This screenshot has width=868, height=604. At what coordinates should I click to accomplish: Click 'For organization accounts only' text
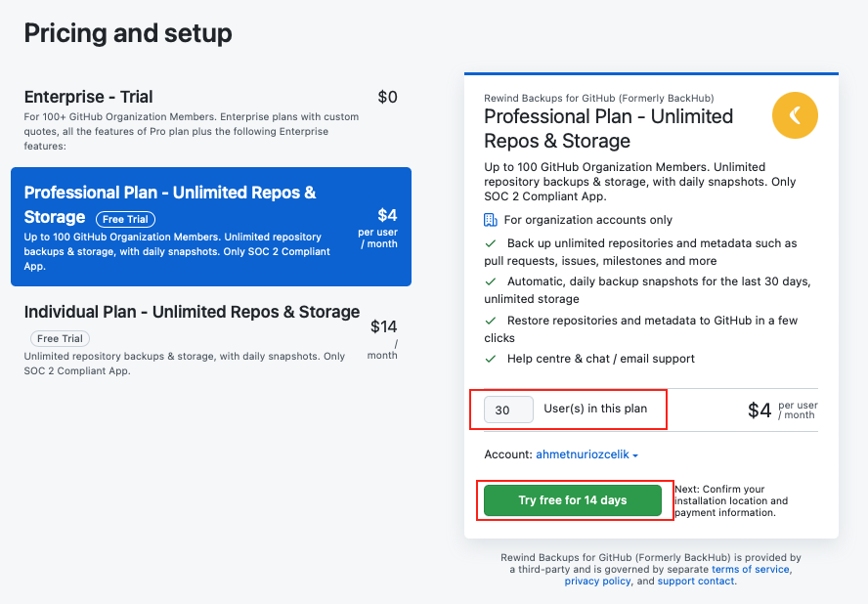click(587, 220)
